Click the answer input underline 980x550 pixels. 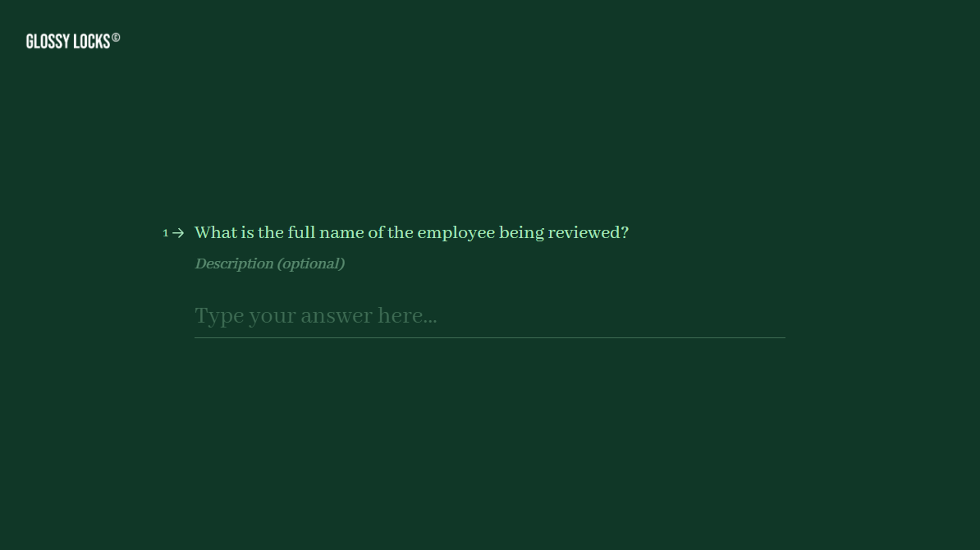(x=489, y=337)
